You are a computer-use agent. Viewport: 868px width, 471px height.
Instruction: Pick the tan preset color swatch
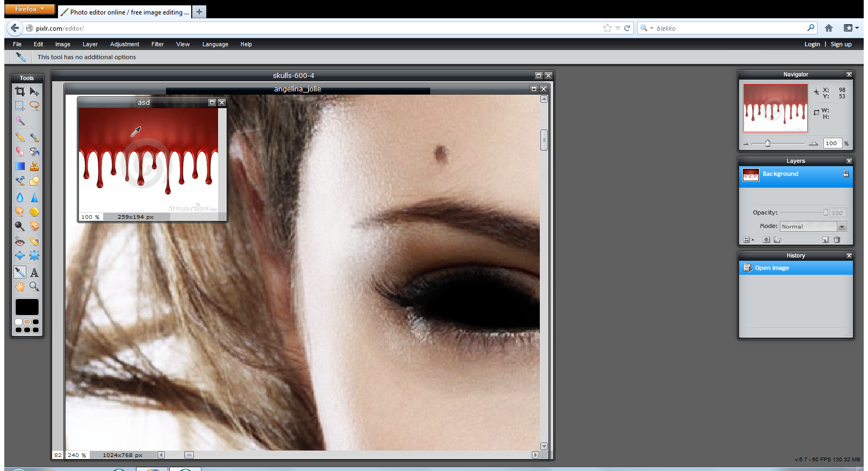click(27, 322)
